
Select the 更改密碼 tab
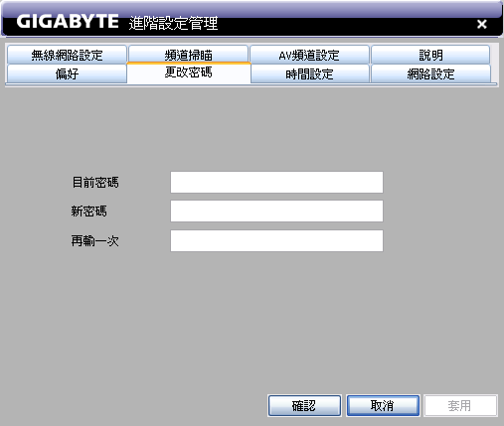click(x=189, y=72)
